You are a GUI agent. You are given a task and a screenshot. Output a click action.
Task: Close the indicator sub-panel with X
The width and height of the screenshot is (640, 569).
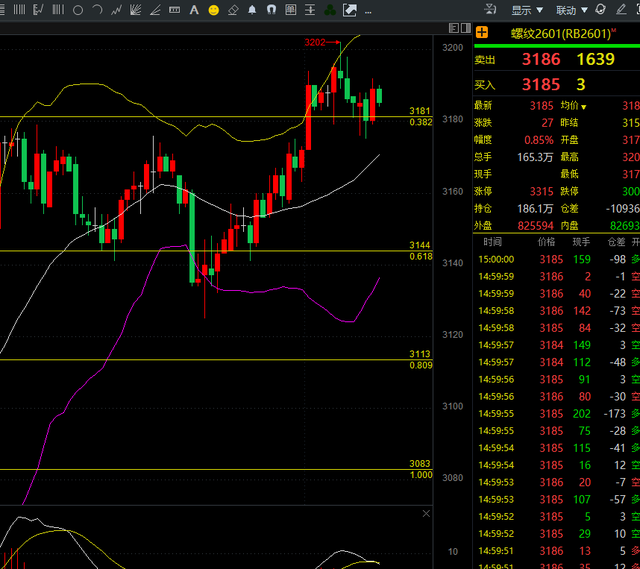[x=426, y=513]
